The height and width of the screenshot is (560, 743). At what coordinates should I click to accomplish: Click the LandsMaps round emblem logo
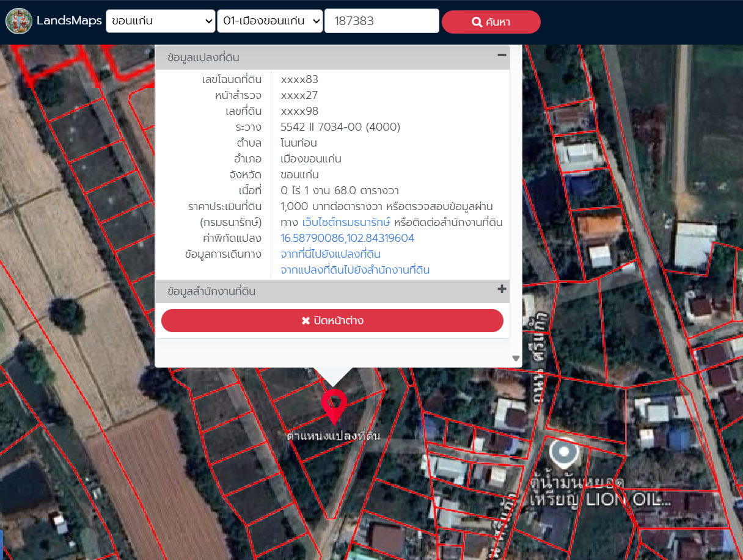pyautogui.click(x=19, y=21)
